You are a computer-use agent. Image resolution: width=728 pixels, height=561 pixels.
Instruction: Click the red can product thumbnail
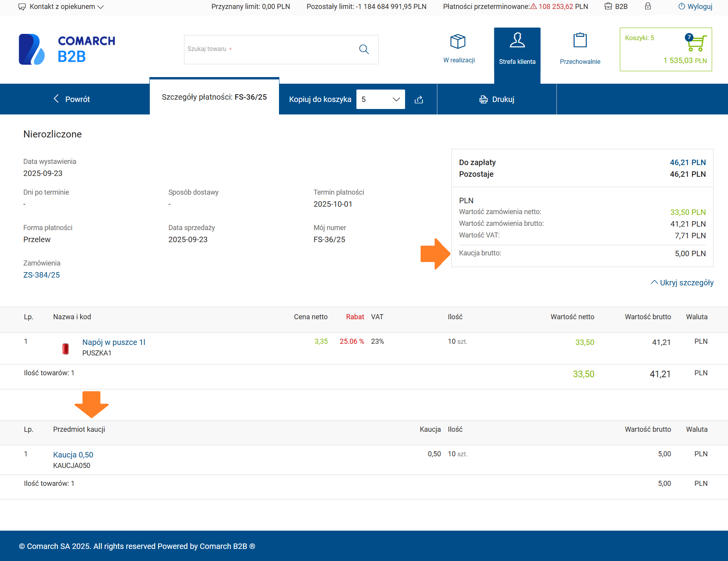point(65,348)
